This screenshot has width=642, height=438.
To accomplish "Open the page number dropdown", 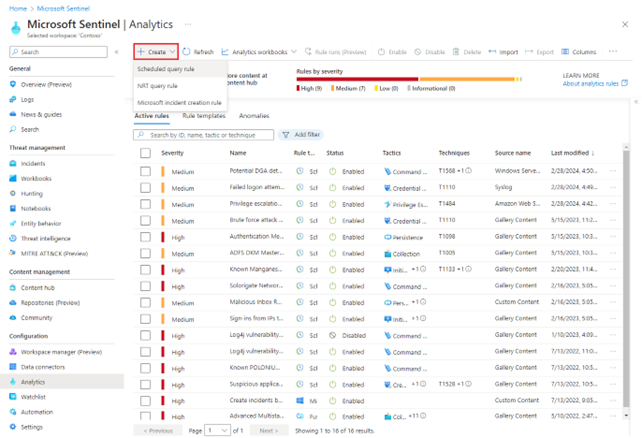I will point(217,431).
